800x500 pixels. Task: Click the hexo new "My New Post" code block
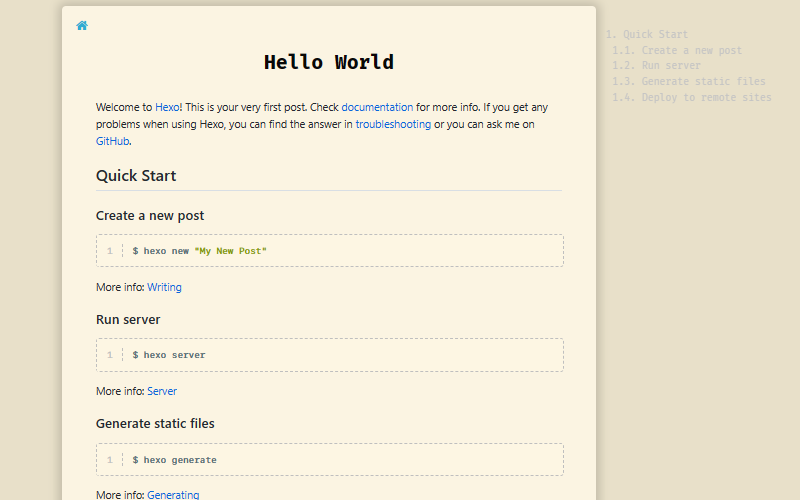[329, 251]
